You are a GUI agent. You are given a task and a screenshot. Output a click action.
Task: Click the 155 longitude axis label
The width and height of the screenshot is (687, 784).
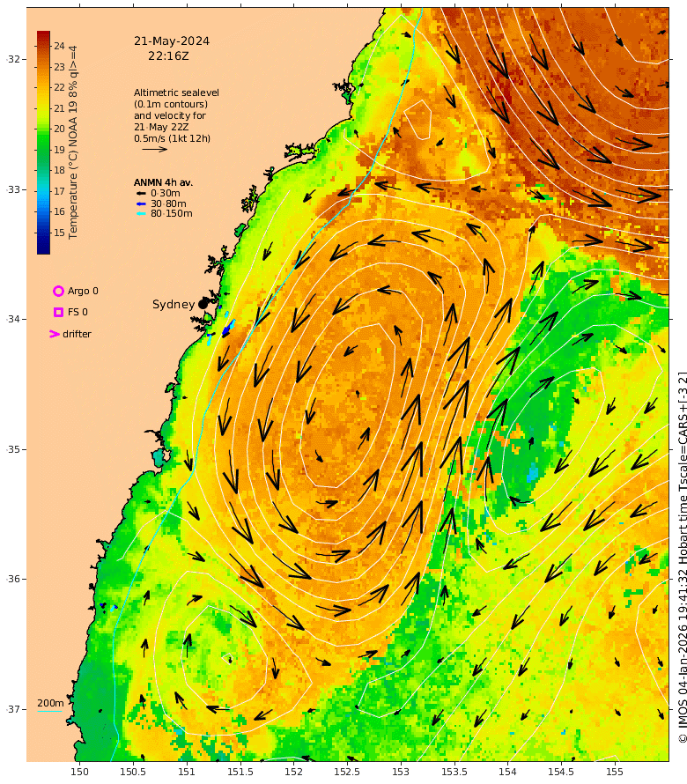pyautogui.click(x=615, y=772)
